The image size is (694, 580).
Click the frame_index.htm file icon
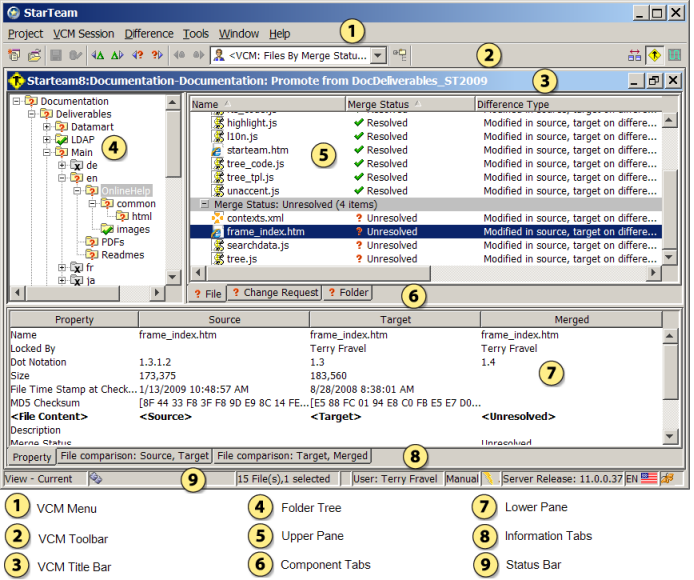tap(217, 231)
